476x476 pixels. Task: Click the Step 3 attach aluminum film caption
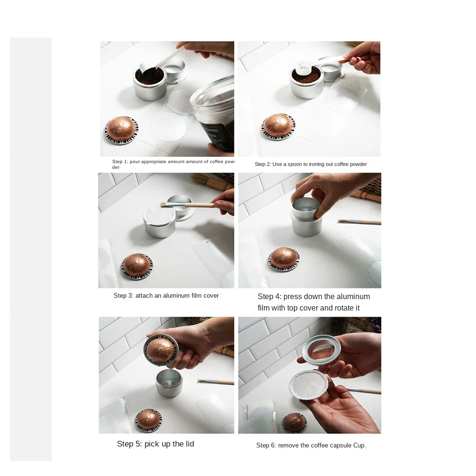click(166, 296)
